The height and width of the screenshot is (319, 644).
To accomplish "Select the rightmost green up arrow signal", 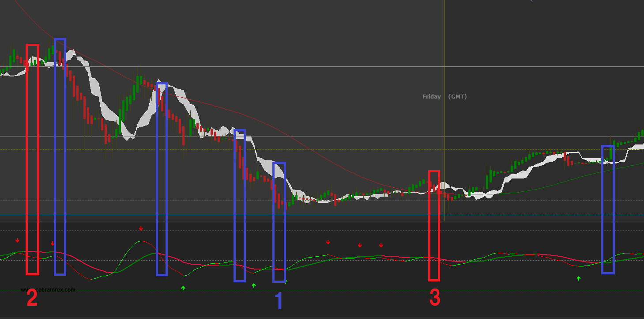I will pos(579,278).
